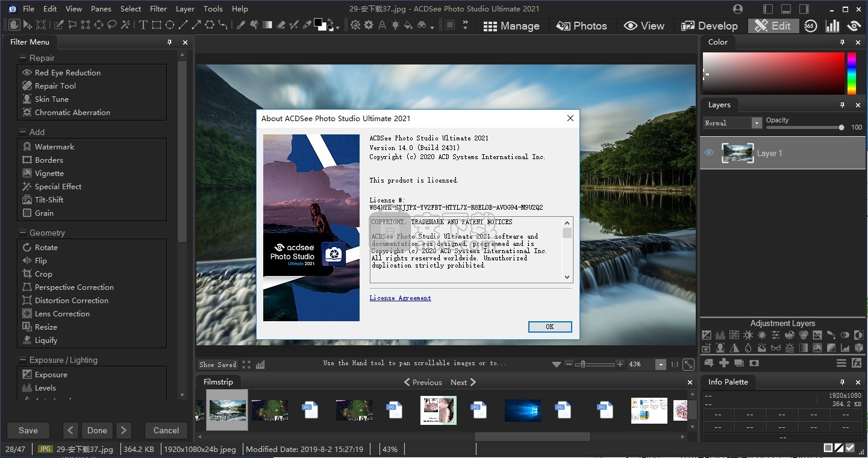Select the Eyedropper tool
Image resolution: width=868 pixels, height=458 pixels.
click(307, 25)
